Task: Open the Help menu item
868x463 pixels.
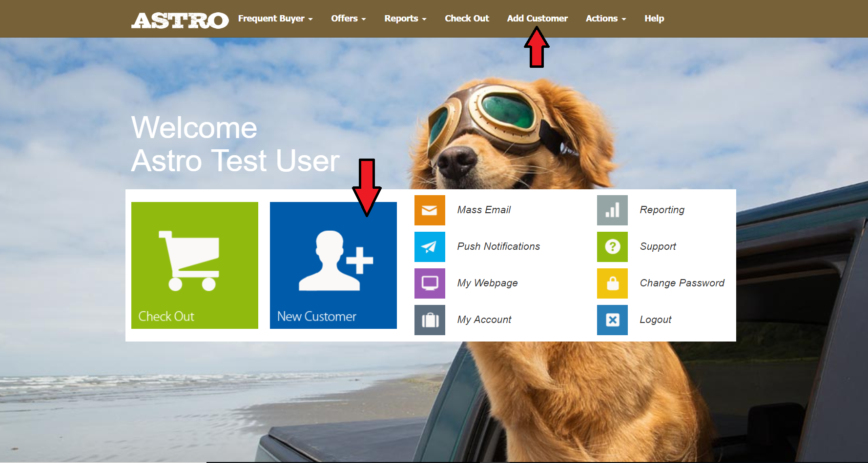Action: (x=654, y=19)
